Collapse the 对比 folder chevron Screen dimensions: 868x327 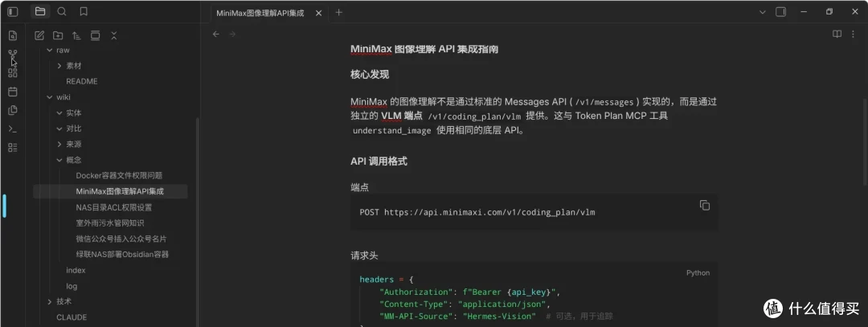click(x=59, y=129)
